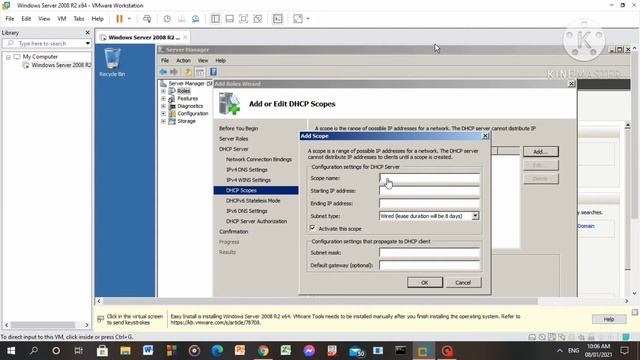The height and width of the screenshot is (360, 640).
Task: Click the Server Manager help icon
Action: coord(213,72)
